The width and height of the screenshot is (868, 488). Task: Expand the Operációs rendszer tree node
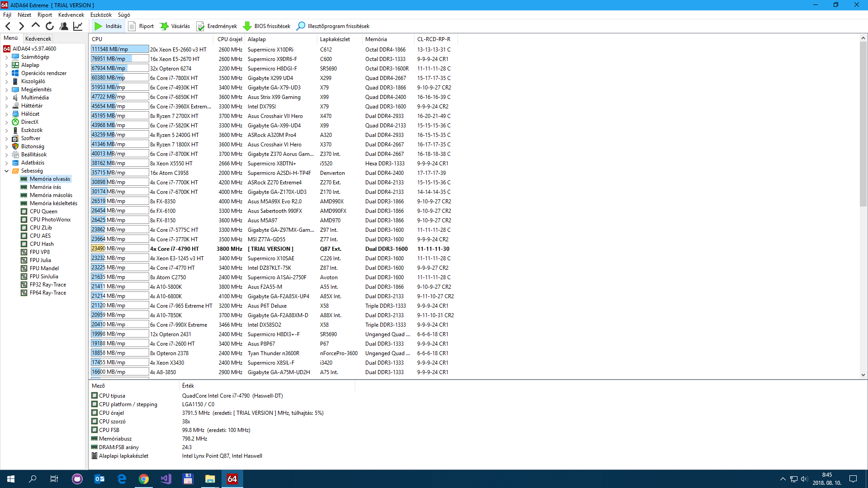[6, 74]
